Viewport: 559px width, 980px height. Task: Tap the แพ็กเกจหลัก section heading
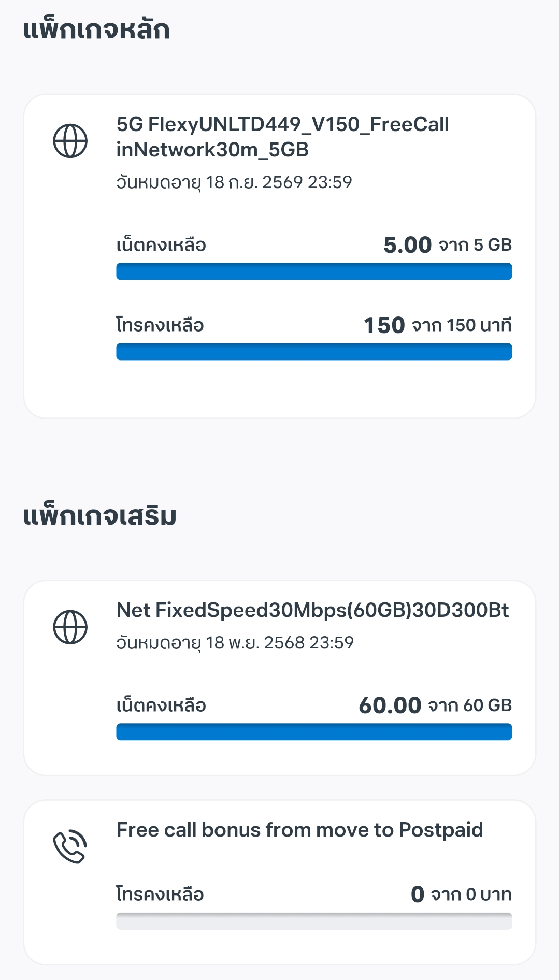[96, 30]
